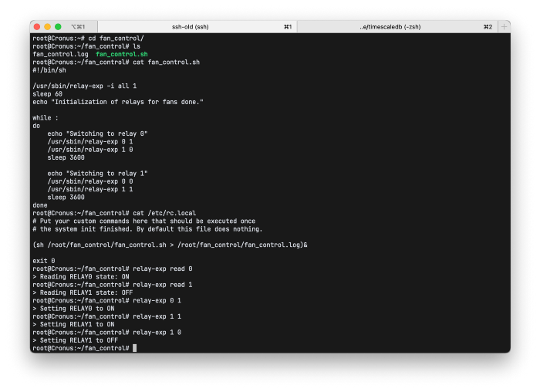Switch to the ..e/timescaledb (-zsh) tab
The width and height of the screenshot is (540, 392).
tap(397, 27)
